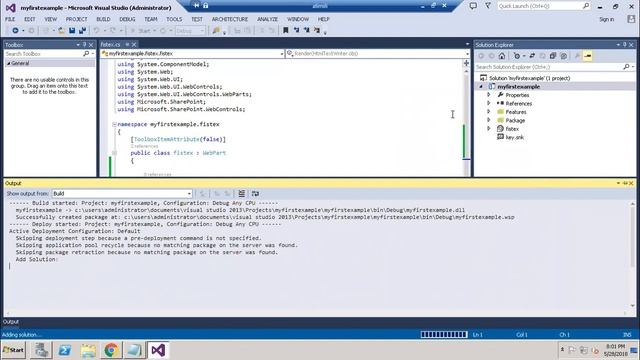Open the TEAM menu
The image size is (640, 360).
(x=151, y=19)
